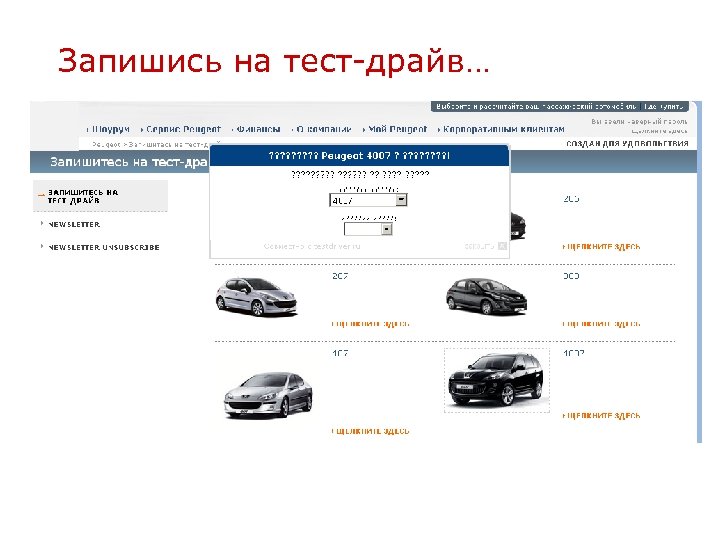720x540 pixels.
Task: Click the top bar link to calculate your car
Action: (x=536, y=107)
